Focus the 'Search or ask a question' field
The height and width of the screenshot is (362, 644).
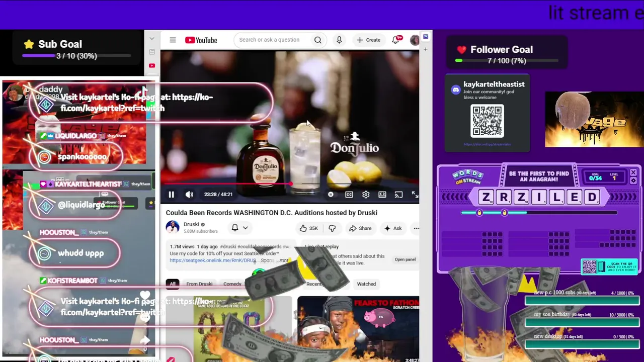pos(269,40)
